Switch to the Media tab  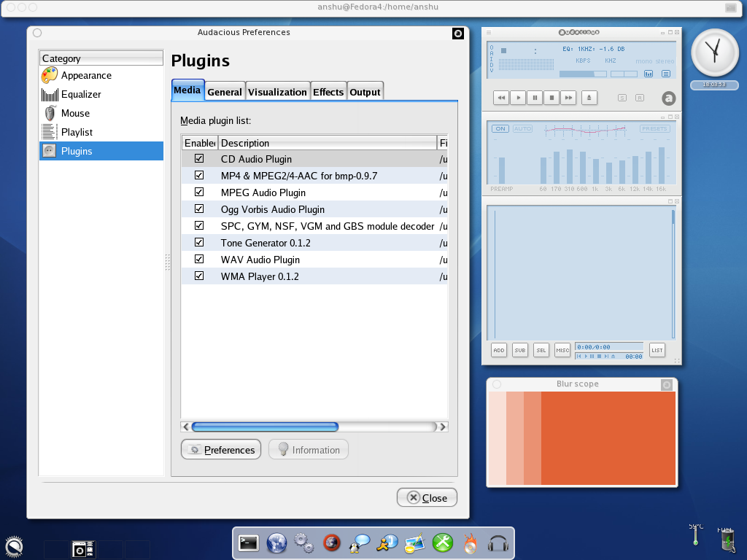187,90
